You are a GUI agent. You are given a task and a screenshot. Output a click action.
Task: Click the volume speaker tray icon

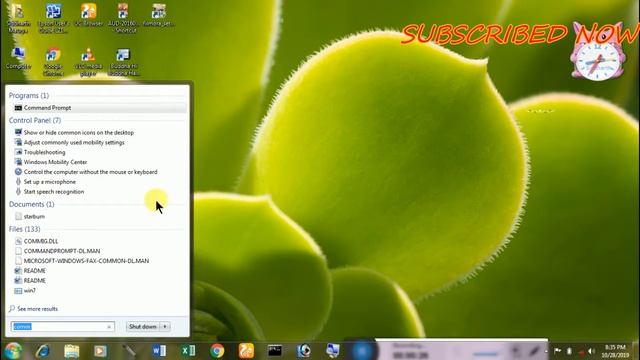(x=592, y=351)
